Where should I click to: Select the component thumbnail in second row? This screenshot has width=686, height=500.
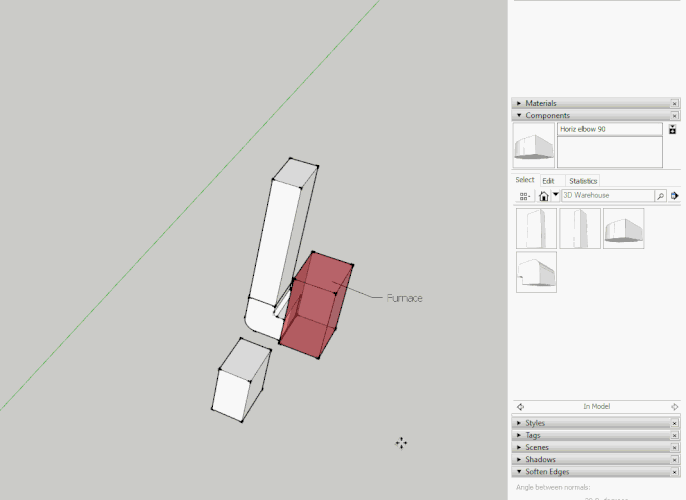click(x=536, y=272)
